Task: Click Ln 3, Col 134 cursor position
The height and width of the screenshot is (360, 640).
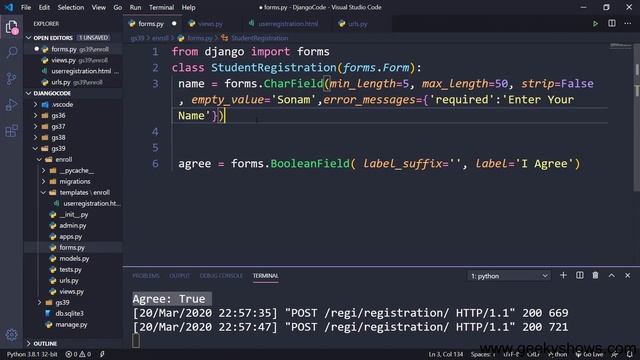Action: pyautogui.click(x=445, y=354)
